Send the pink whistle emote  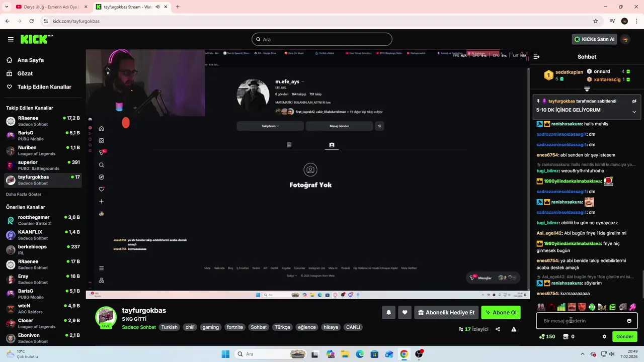(x=632, y=307)
